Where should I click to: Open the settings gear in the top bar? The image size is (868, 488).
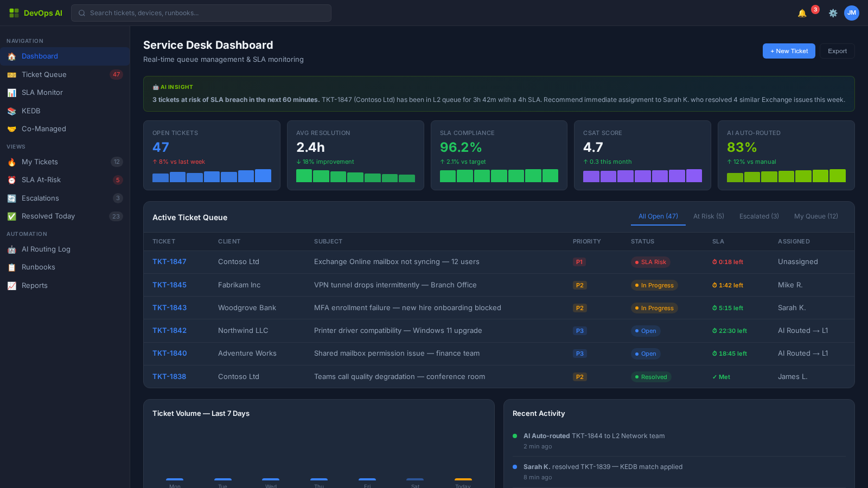point(833,13)
